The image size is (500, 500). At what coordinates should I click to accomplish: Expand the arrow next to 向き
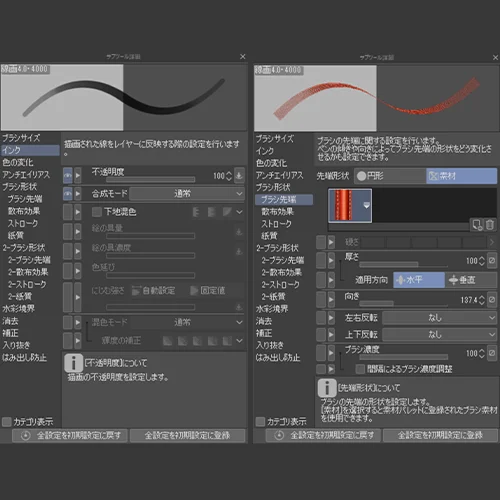331,299
